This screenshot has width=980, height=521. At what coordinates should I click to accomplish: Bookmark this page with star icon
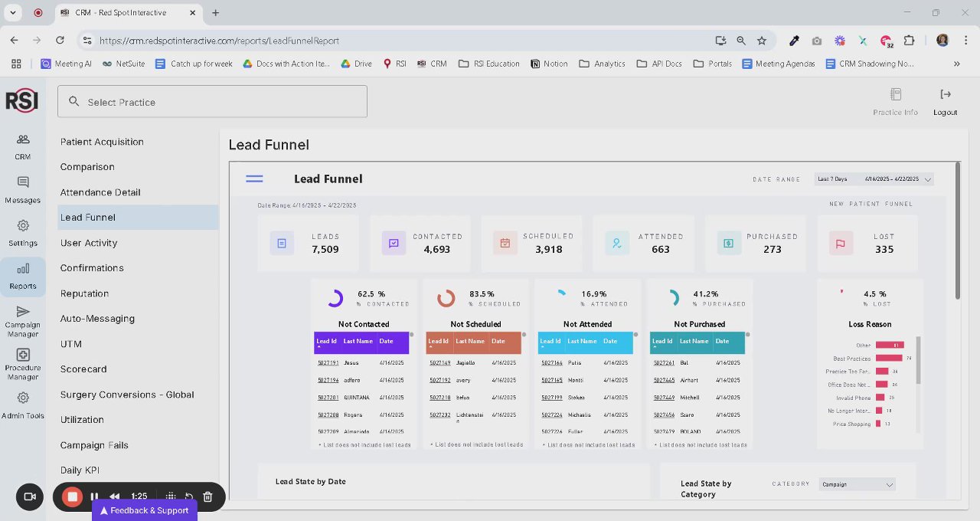click(762, 41)
